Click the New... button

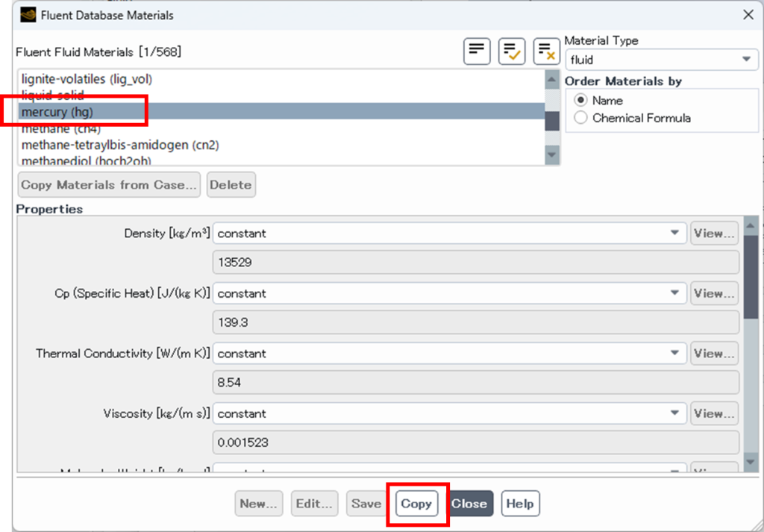click(x=259, y=503)
